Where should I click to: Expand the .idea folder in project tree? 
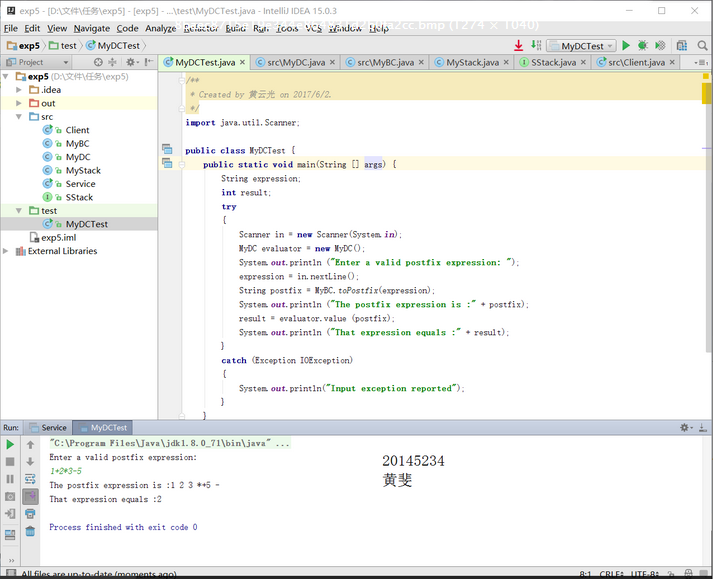tap(19, 90)
